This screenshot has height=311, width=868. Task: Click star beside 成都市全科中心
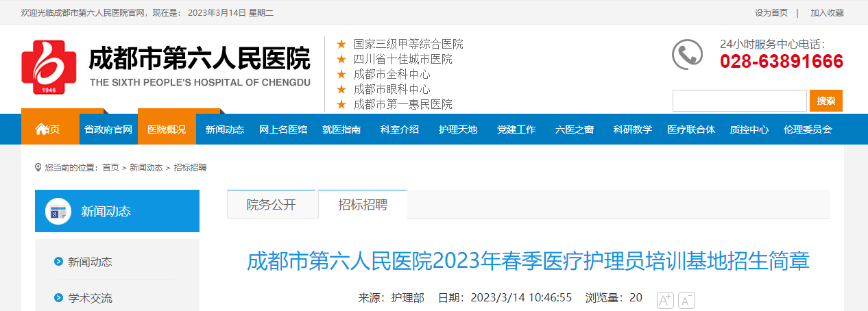click(x=341, y=74)
